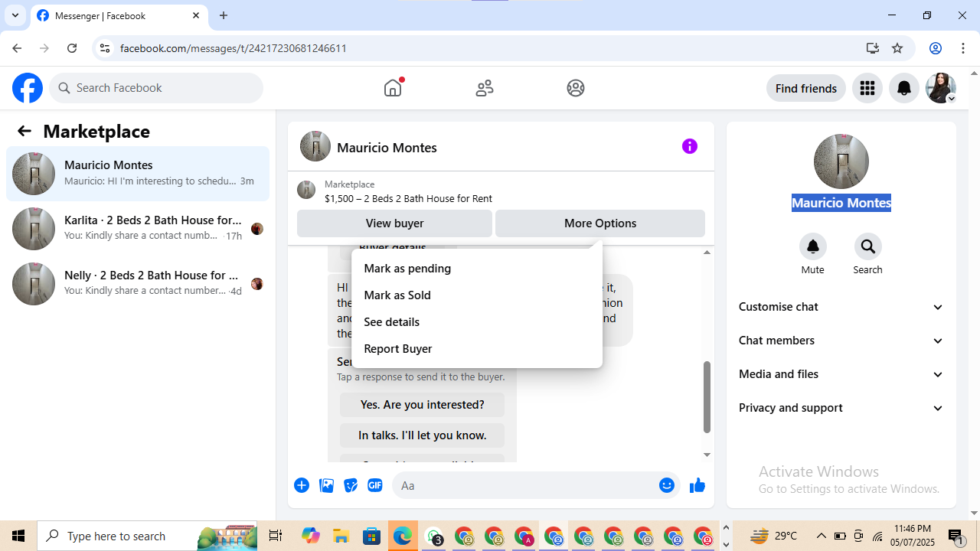Show hidden system tray icons
Image resolution: width=980 pixels, height=551 pixels.
821,536
